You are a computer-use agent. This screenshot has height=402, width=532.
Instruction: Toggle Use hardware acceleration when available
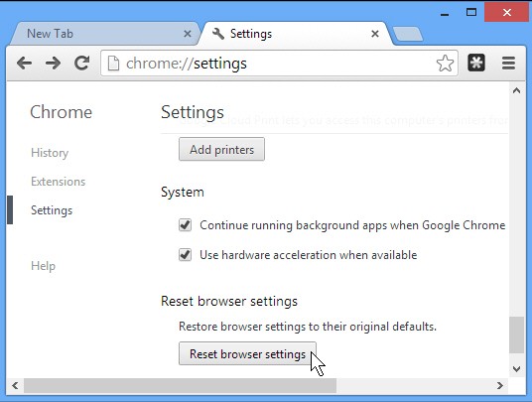(185, 255)
